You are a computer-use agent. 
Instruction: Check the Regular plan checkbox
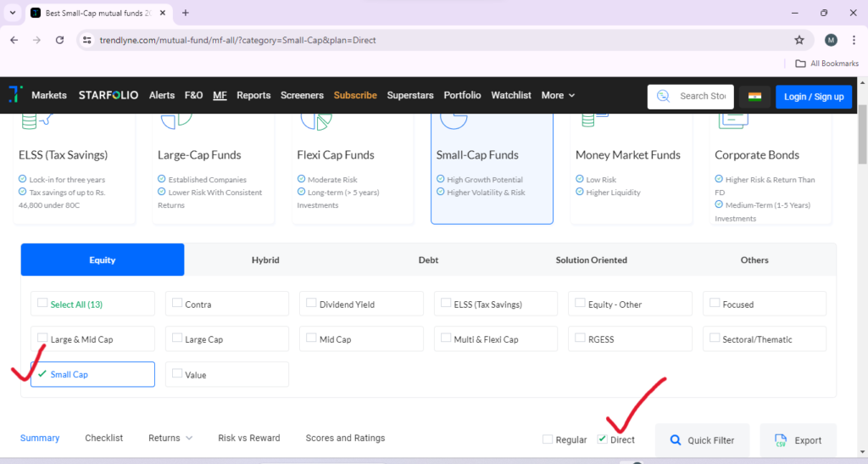coord(548,439)
